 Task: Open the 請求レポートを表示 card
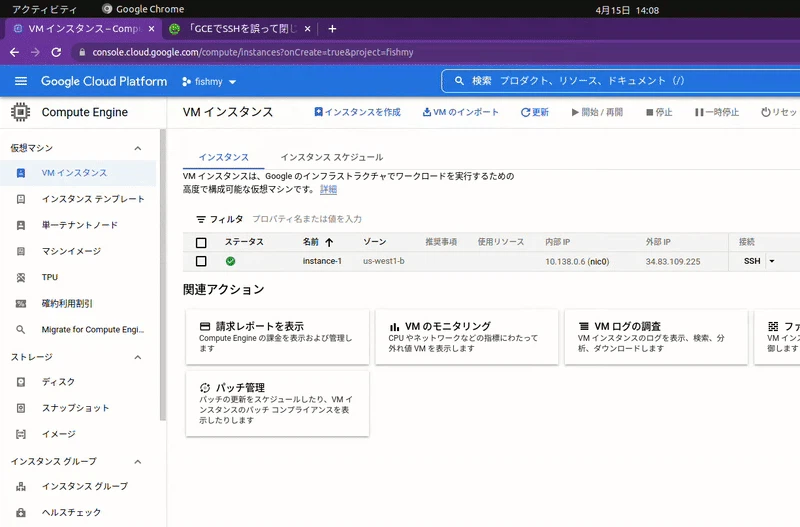click(x=278, y=337)
